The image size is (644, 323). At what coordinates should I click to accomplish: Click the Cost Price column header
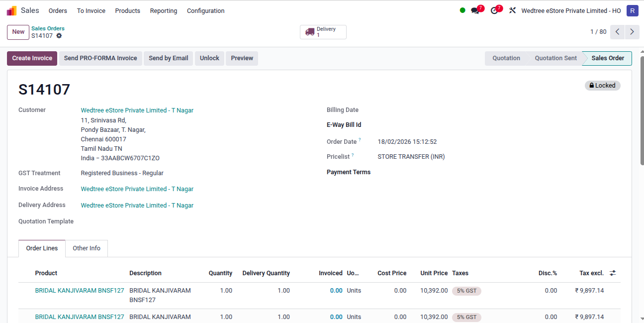[392, 273]
